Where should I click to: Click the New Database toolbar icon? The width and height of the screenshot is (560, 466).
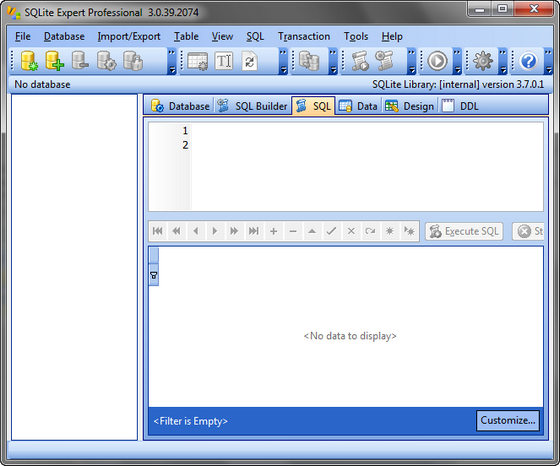(x=29, y=61)
